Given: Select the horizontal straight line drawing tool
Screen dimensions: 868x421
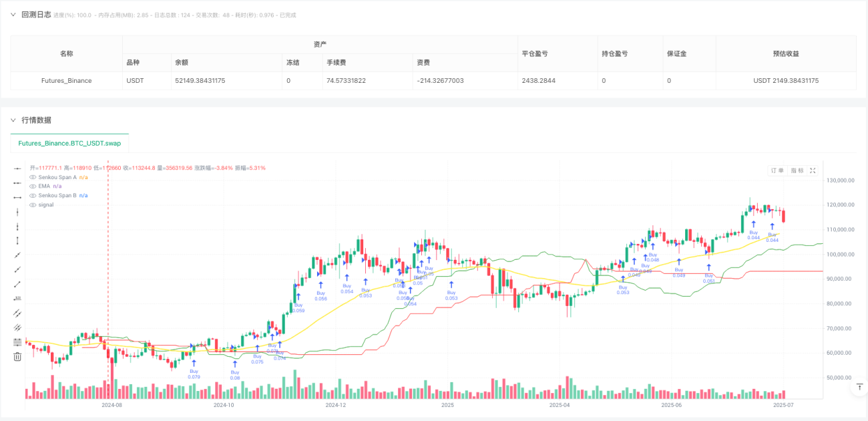Looking at the screenshot, I should [x=17, y=168].
